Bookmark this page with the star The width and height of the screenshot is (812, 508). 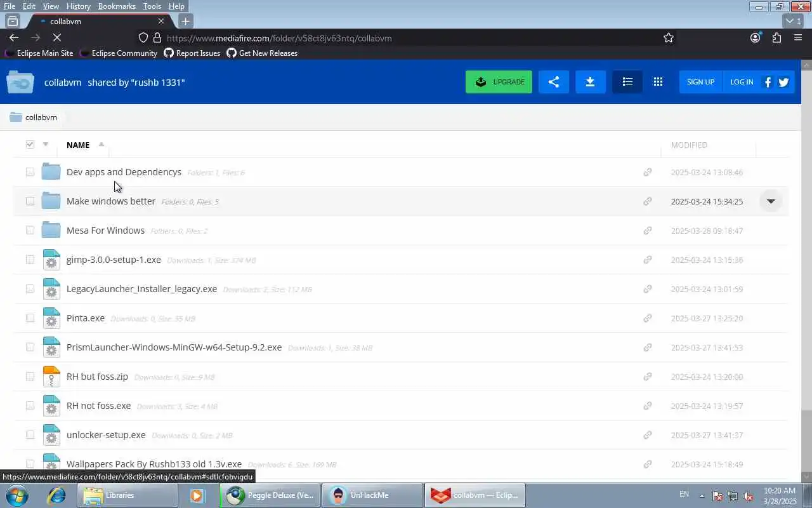point(669,38)
